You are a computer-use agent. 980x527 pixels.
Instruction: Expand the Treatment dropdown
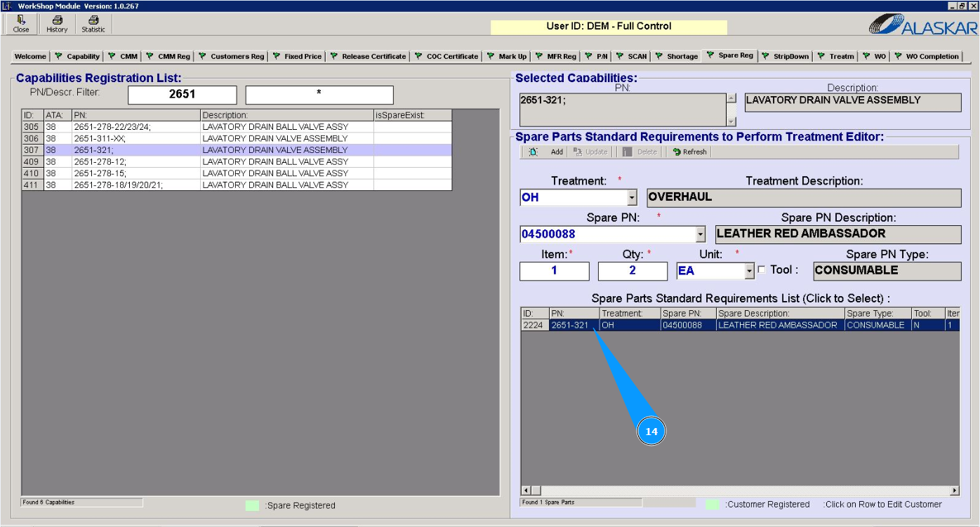coord(632,198)
